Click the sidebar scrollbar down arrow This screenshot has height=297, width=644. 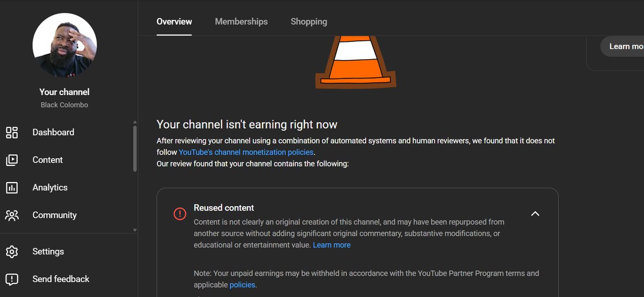click(135, 230)
